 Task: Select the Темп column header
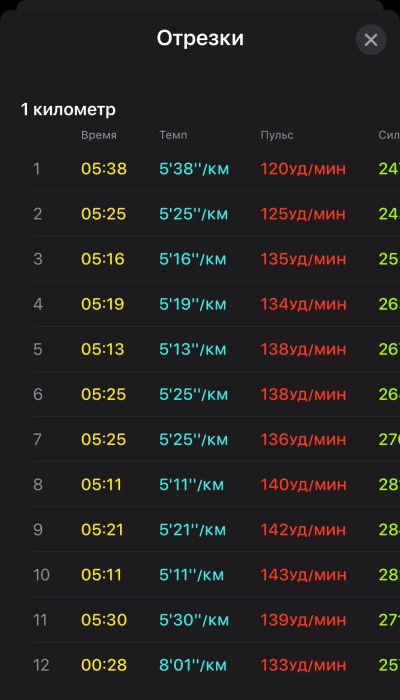173,135
